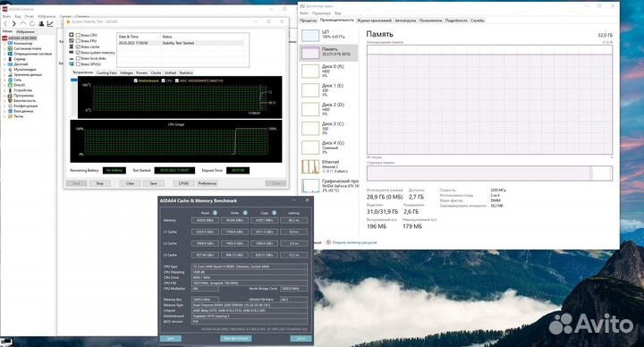Click the info icon next to Write
This screenshot has width=644, height=347.
click(245, 213)
